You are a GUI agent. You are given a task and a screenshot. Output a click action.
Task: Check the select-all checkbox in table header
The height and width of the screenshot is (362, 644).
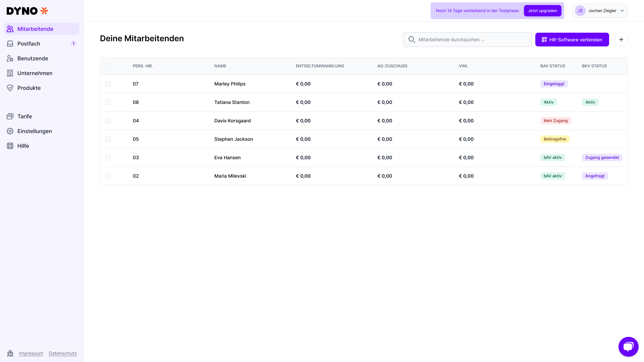click(x=108, y=66)
